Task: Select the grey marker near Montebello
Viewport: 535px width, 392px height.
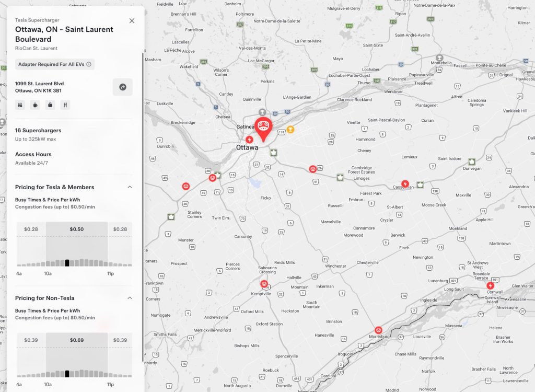Action: click(439, 57)
